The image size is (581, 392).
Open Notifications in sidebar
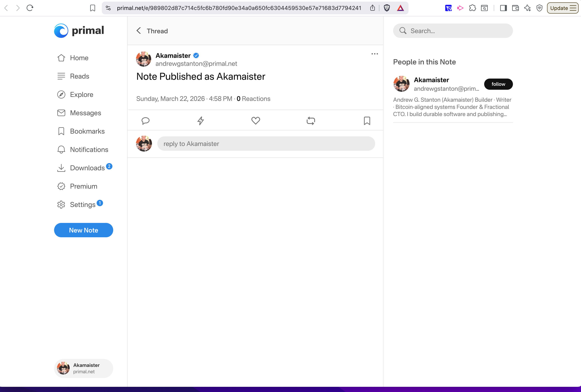89,150
